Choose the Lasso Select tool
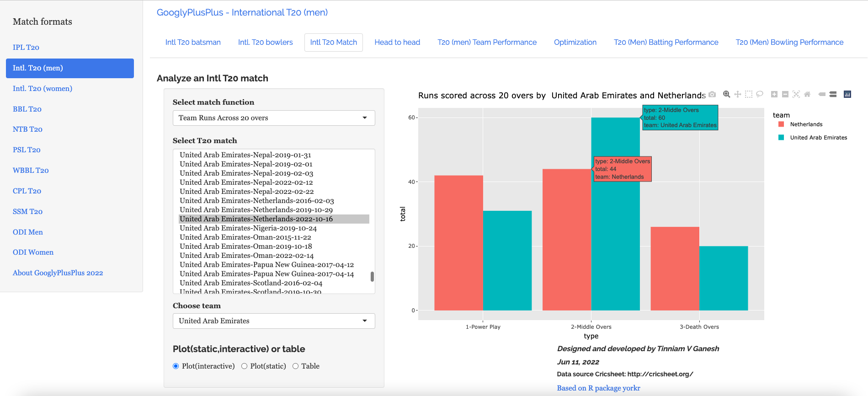 coord(760,95)
